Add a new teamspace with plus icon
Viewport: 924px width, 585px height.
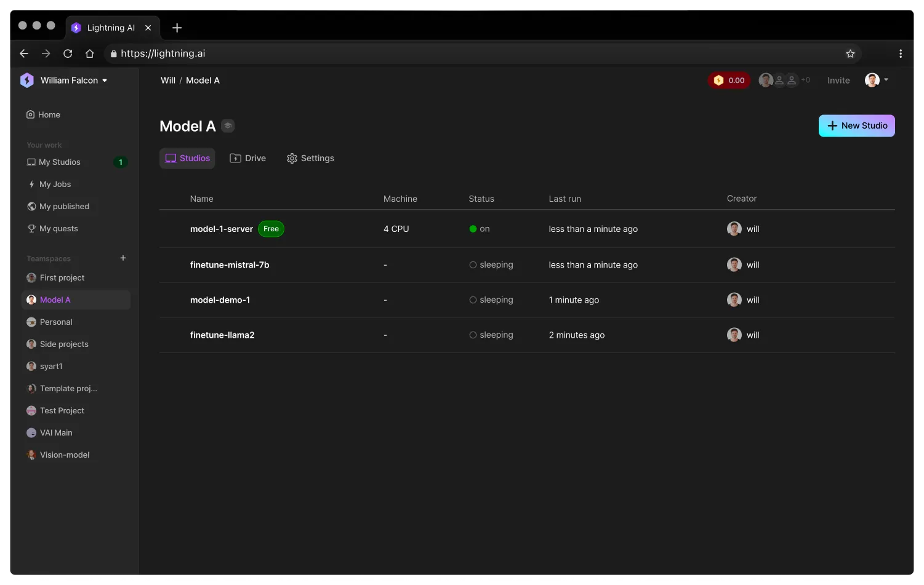(123, 258)
